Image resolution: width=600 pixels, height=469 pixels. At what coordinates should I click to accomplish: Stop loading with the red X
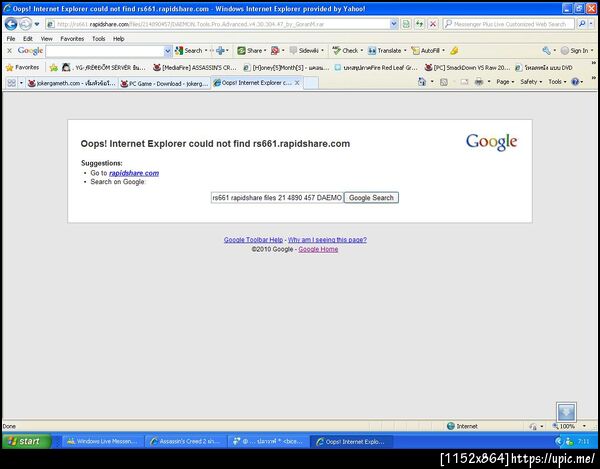tap(433, 24)
